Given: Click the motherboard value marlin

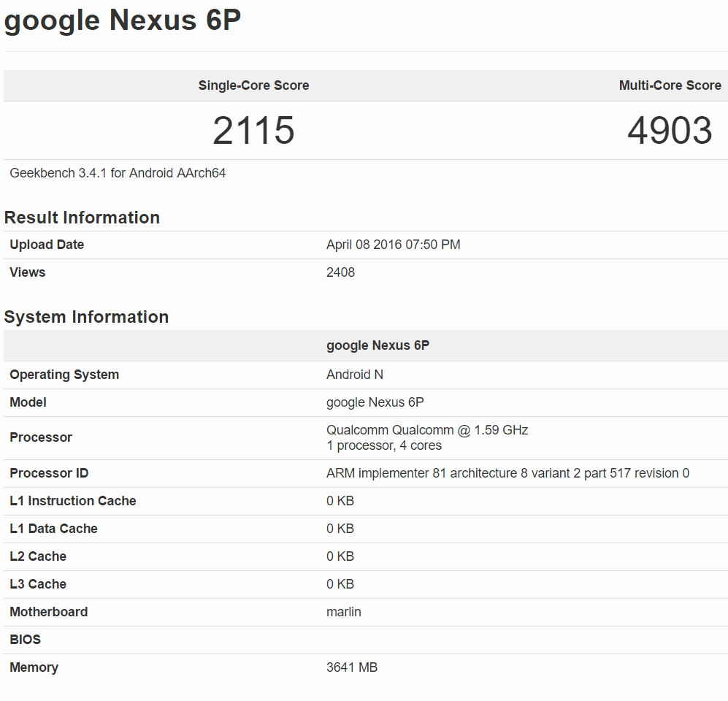Looking at the screenshot, I should 344,612.
